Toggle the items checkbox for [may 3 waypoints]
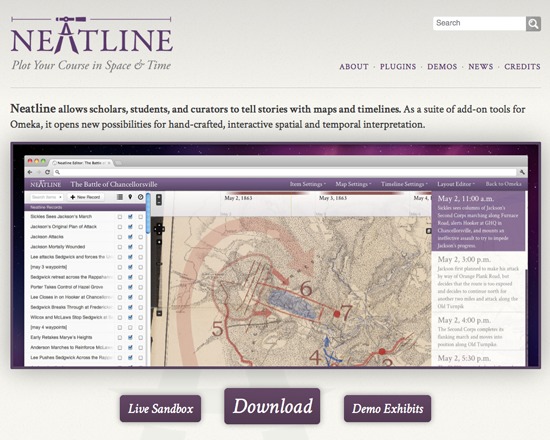Viewport: 550px width, 440px height. pyautogui.click(x=120, y=267)
